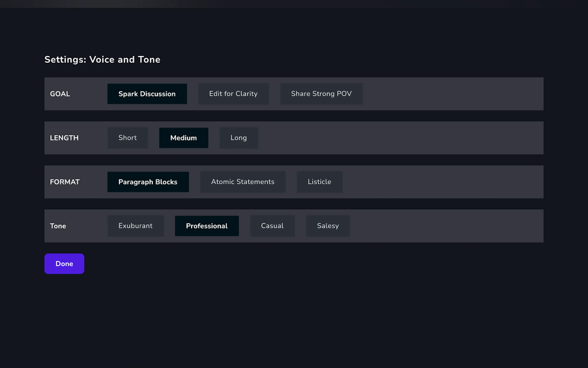Click the GOAL row label
The width and height of the screenshot is (588, 368).
[60, 94]
